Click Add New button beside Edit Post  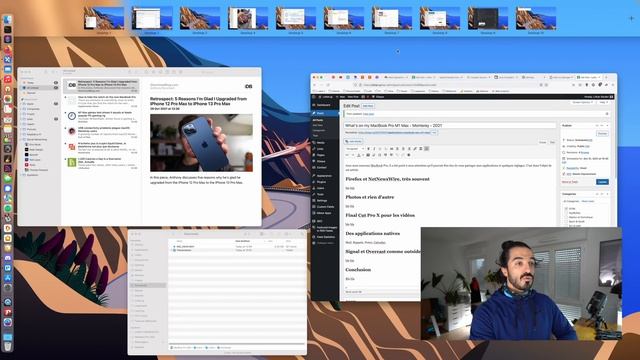point(368,106)
